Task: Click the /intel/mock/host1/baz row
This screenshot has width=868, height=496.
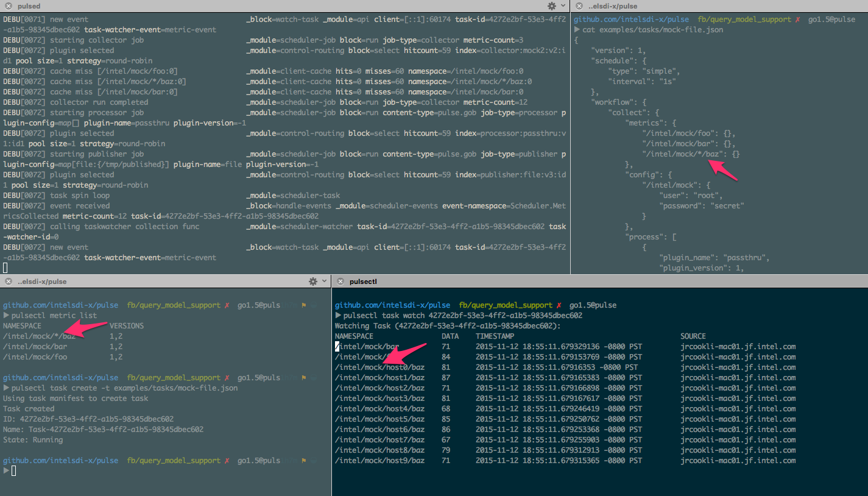Action: 565,378
